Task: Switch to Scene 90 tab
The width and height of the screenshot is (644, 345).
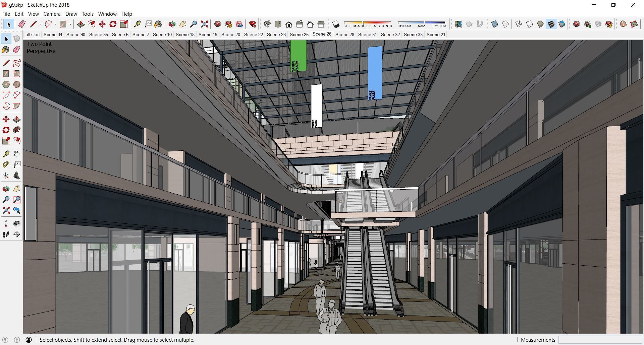Action: [75, 34]
